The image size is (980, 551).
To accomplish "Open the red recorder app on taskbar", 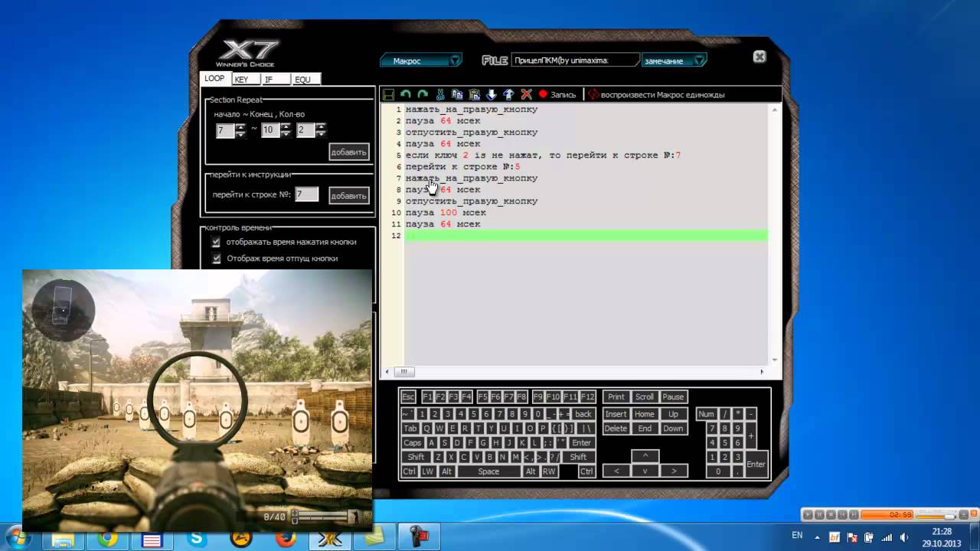I will (x=420, y=539).
